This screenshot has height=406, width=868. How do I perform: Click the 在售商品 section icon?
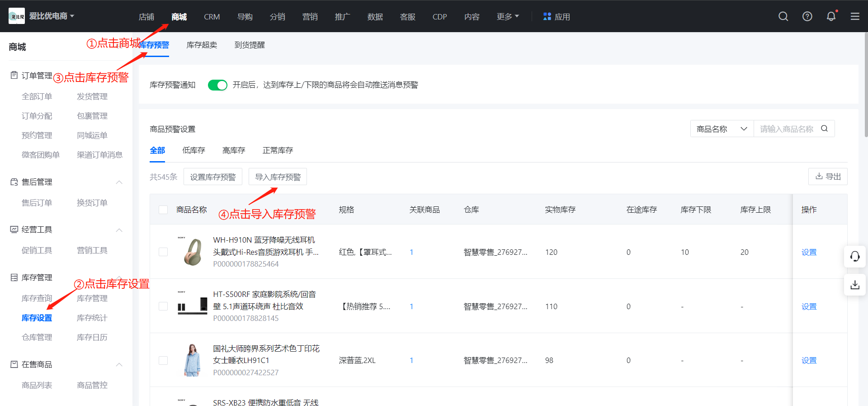pos(14,364)
